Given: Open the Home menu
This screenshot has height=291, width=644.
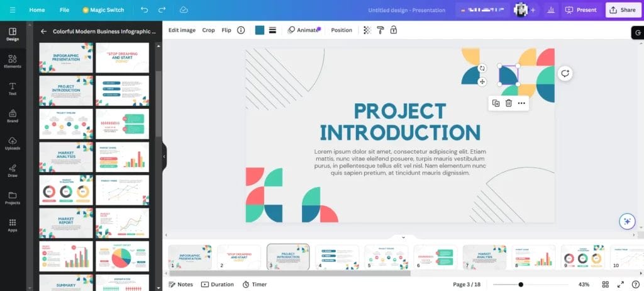Looking at the screenshot, I should click(x=37, y=10).
